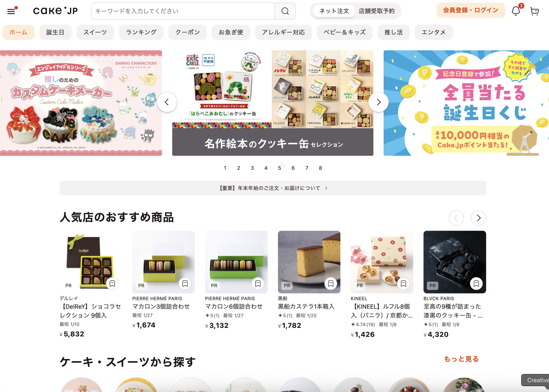Viewport: 549px width, 392px height.
Task: Open the もっと見る link
Action: point(461,359)
